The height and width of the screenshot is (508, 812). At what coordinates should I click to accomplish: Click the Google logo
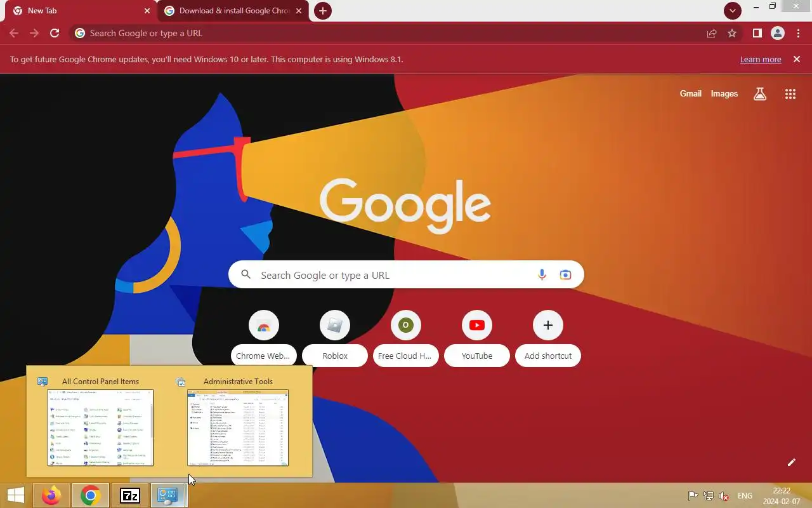(405, 206)
